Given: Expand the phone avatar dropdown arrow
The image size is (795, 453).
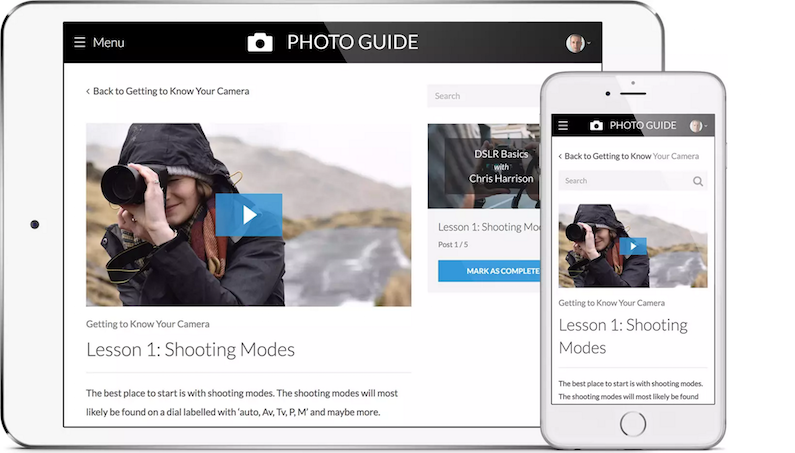Looking at the screenshot, I should [705, 126].
